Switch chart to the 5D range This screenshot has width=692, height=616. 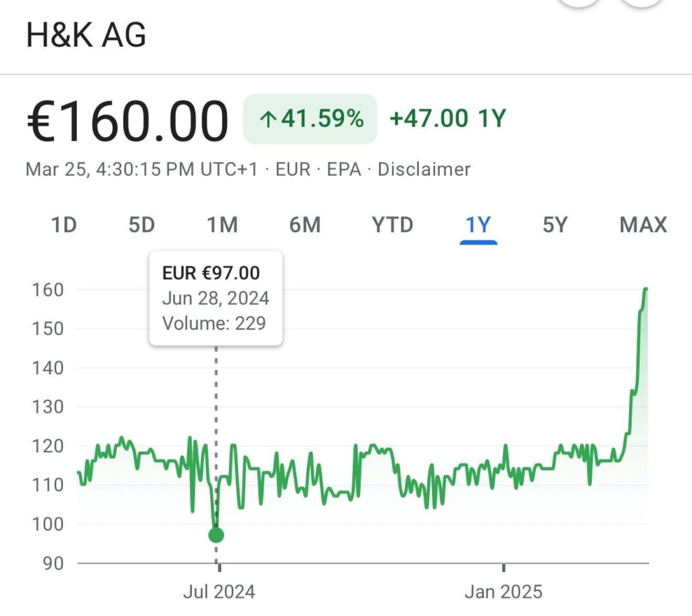[142, 225]
